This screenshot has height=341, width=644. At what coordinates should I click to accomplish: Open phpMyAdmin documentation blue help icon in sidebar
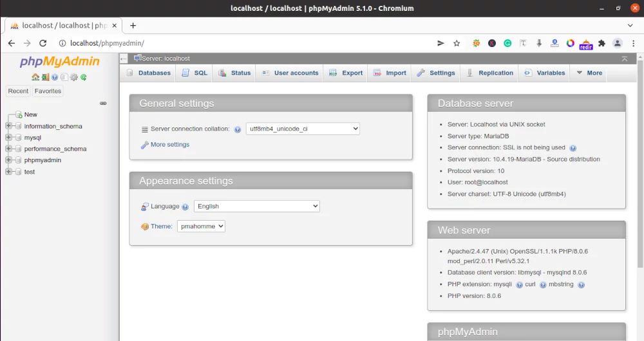click(55, 77)
